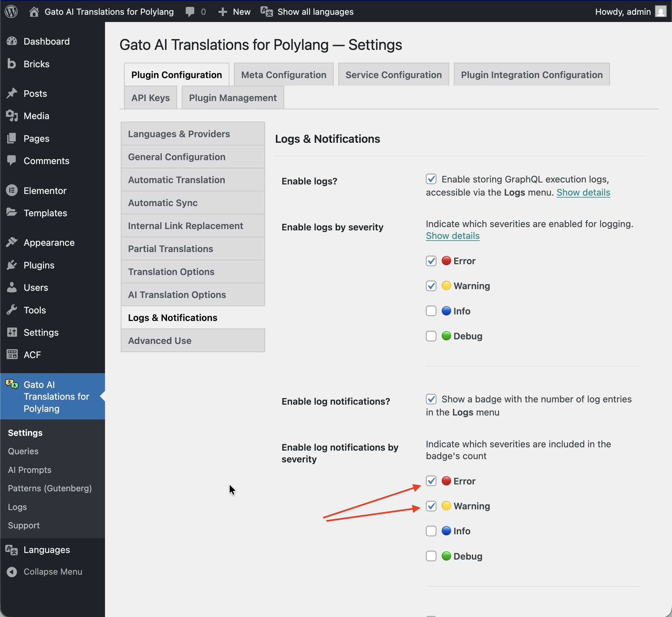Open the AI Prompts menu entry
This screenshot has height=617, width=672.
tap(30, 469)
